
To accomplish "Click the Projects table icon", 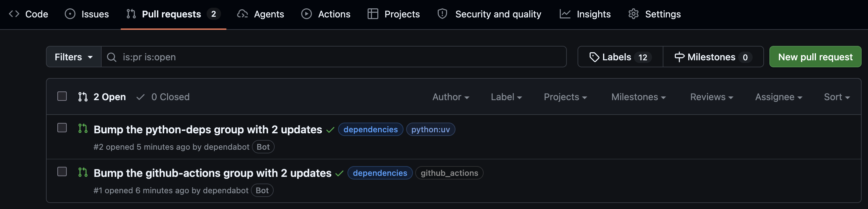I will 373,14.
